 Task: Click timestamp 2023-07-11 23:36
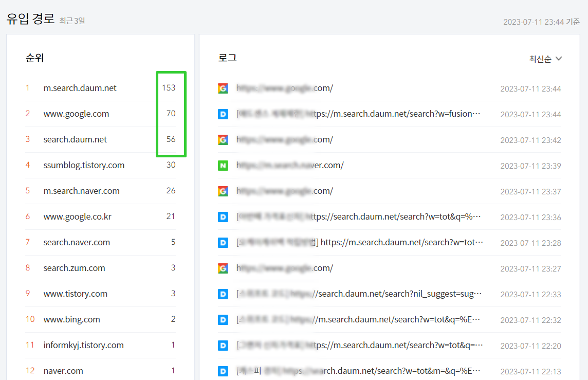coord(530,217)
